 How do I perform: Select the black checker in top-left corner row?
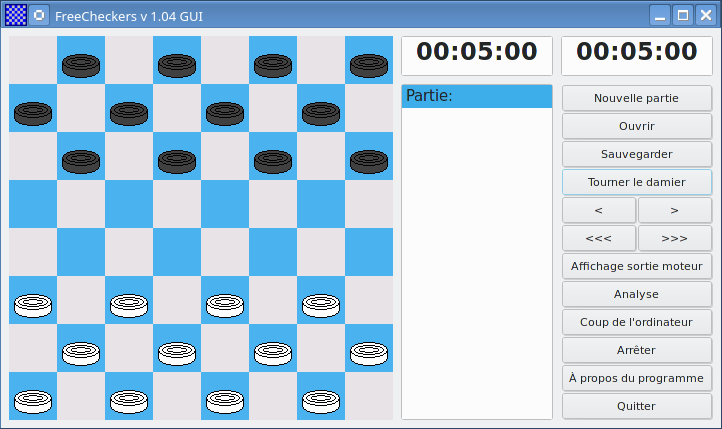(x=81, y=64)
